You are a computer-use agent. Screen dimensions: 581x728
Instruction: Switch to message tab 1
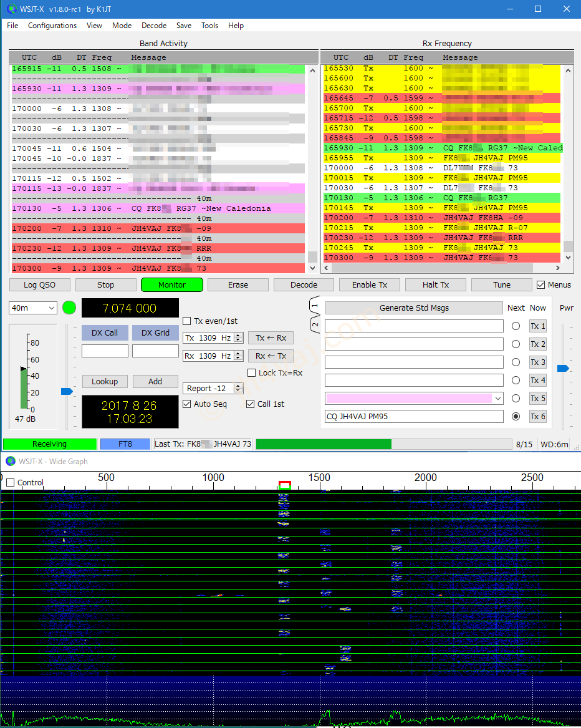pos(315,306)
